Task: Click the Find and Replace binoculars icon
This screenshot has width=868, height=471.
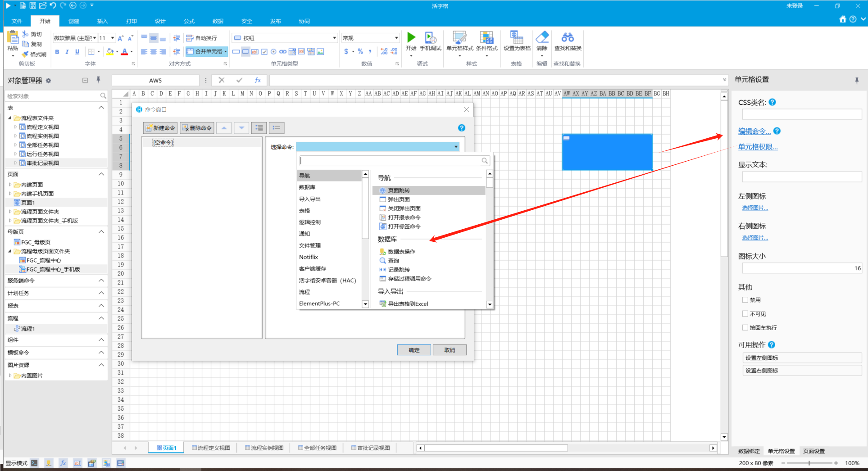Action: click(568, 37)
